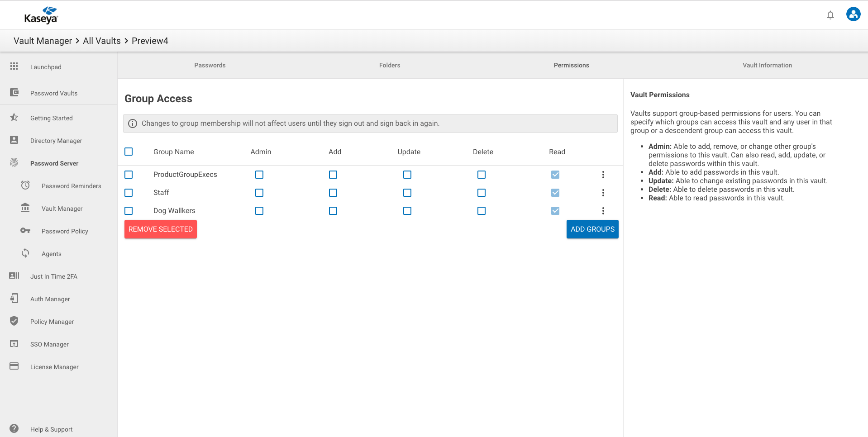The width and height of the screenshot is (868, 437).
Task: Open the Vault Information tab
Action: click(767, 65)
